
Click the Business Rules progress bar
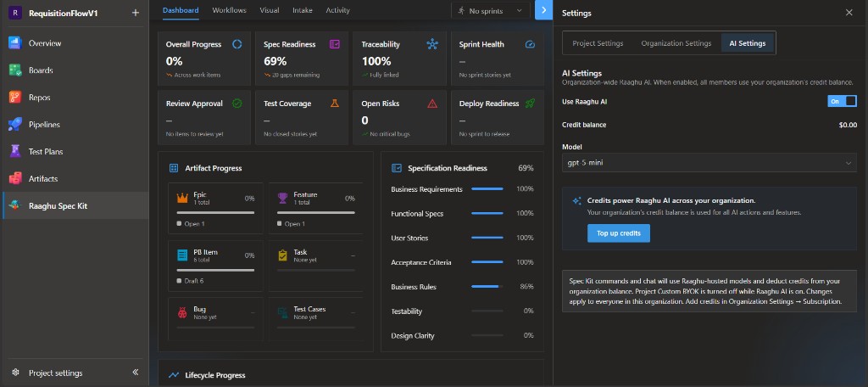pyautogui.click(x=487, y=287)
